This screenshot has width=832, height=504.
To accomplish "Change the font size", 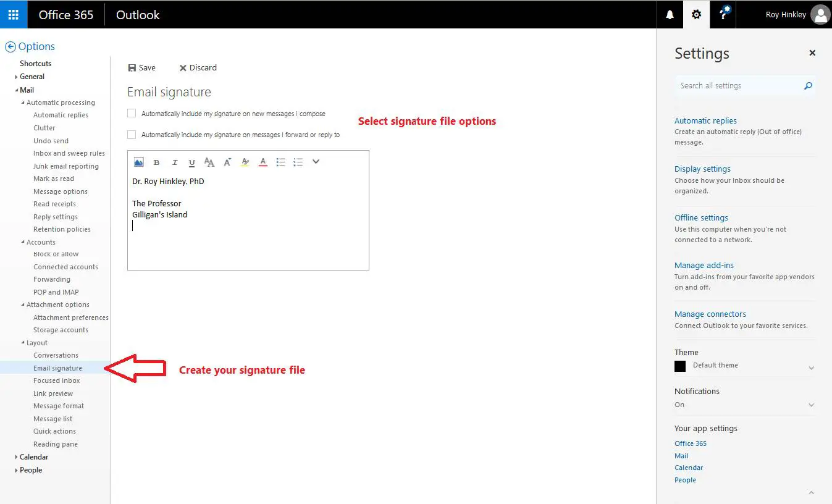I will (227, 162).
